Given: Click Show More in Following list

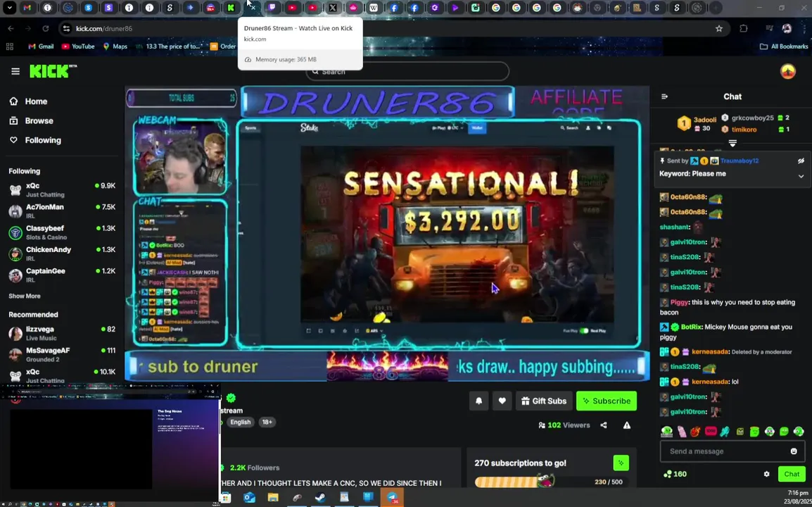Looking at the screenshot, I should pyautogui.click(x=25, y=296).
